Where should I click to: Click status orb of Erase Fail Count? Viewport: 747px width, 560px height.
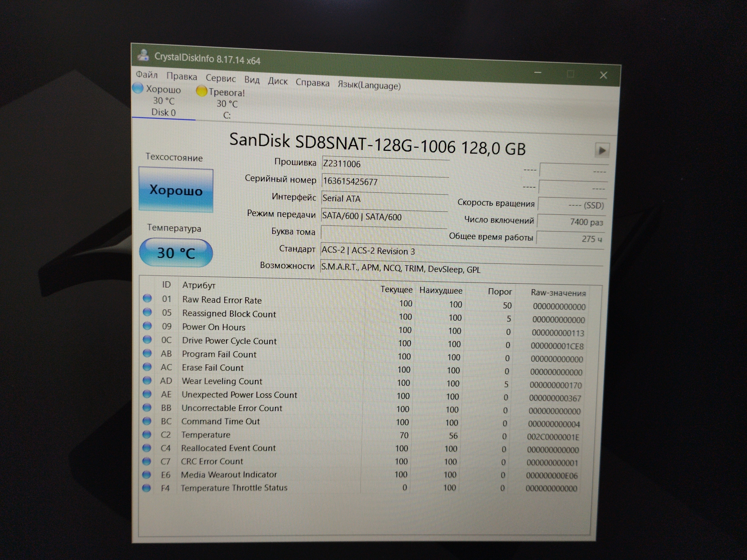click(x=147, y=366)
